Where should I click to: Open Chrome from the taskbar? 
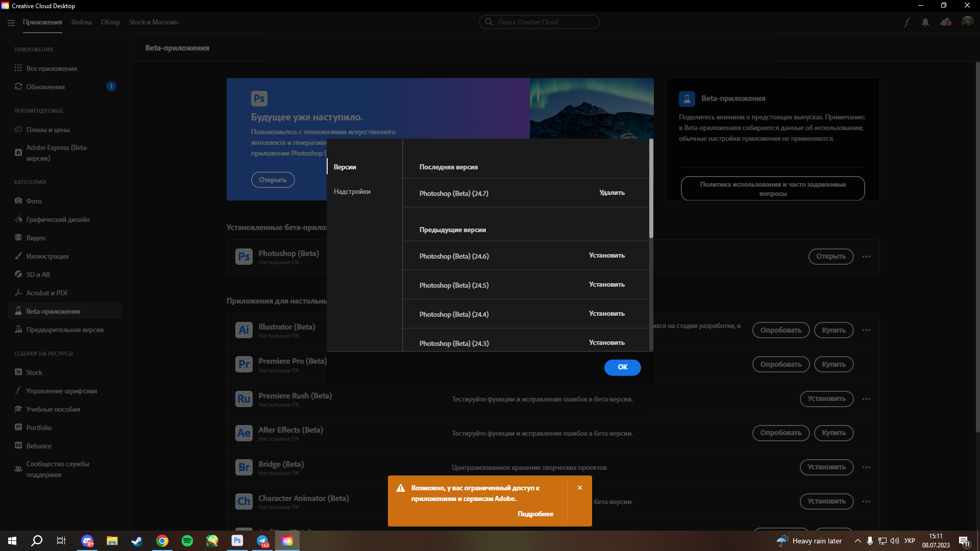click(x=162, y=541)
